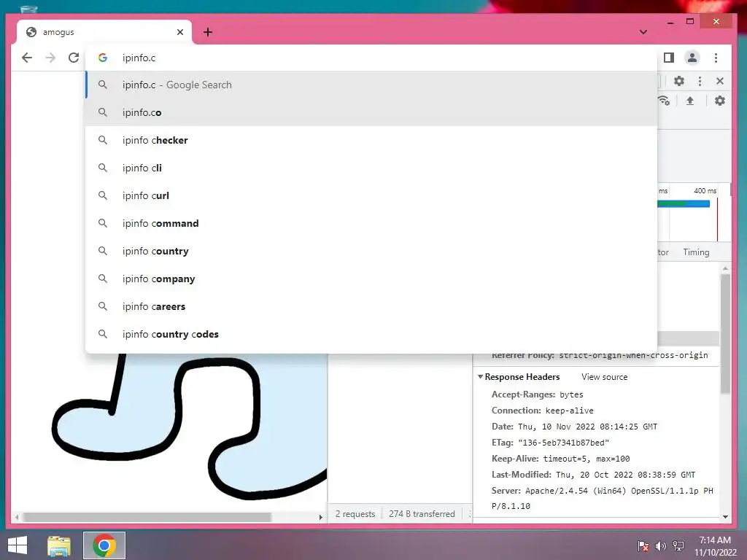Viewport: 747px width, 560px height.
Task: Click the '274 B transferred' status entry
Action: point(422,514)
